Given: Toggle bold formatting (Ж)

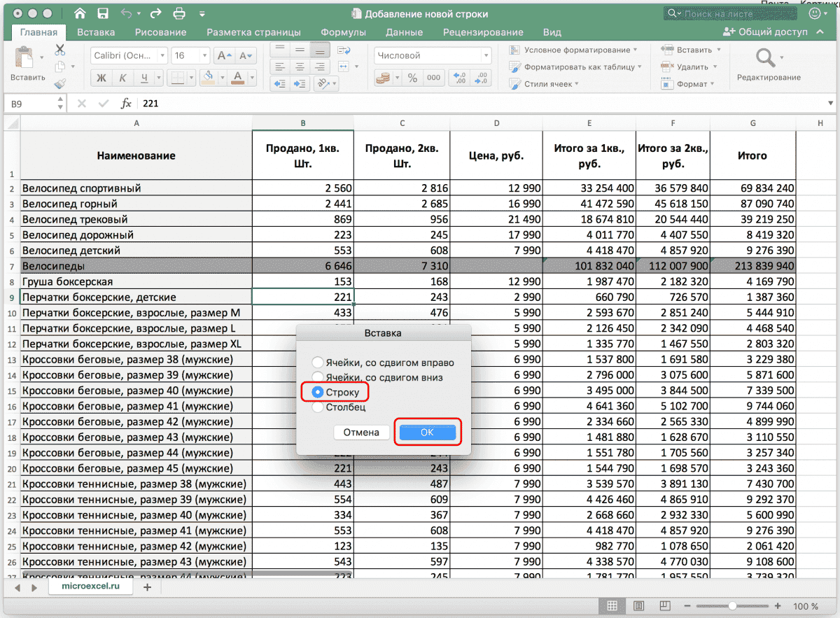Looking at the screenshot, I should point(101,78).
